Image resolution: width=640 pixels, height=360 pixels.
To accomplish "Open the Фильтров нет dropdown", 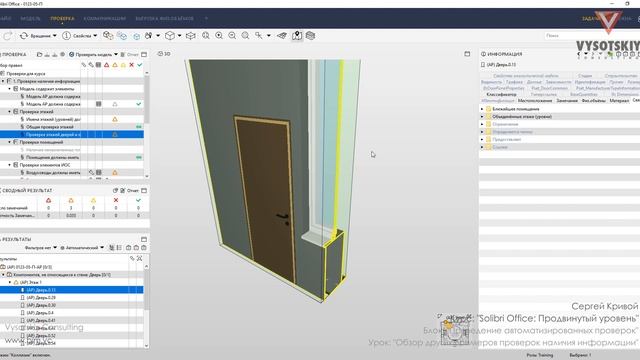I will coord(41,248).
